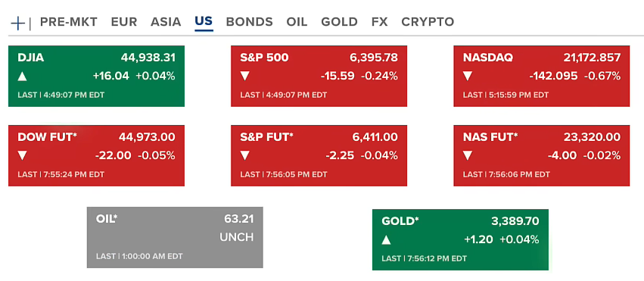Click the plus icon to add markets
Screen dimensions: 644x281
click(17, 23)
